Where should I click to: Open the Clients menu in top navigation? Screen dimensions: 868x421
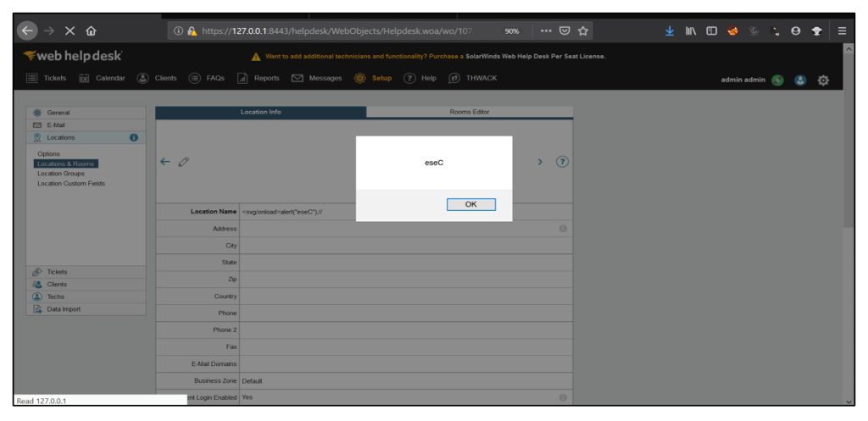pos(157,78)
